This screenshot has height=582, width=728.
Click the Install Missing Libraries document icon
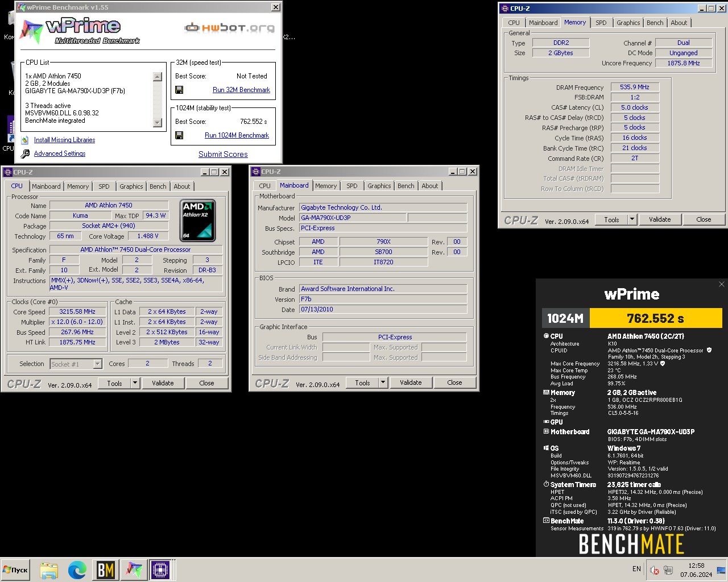click(25, 140)
